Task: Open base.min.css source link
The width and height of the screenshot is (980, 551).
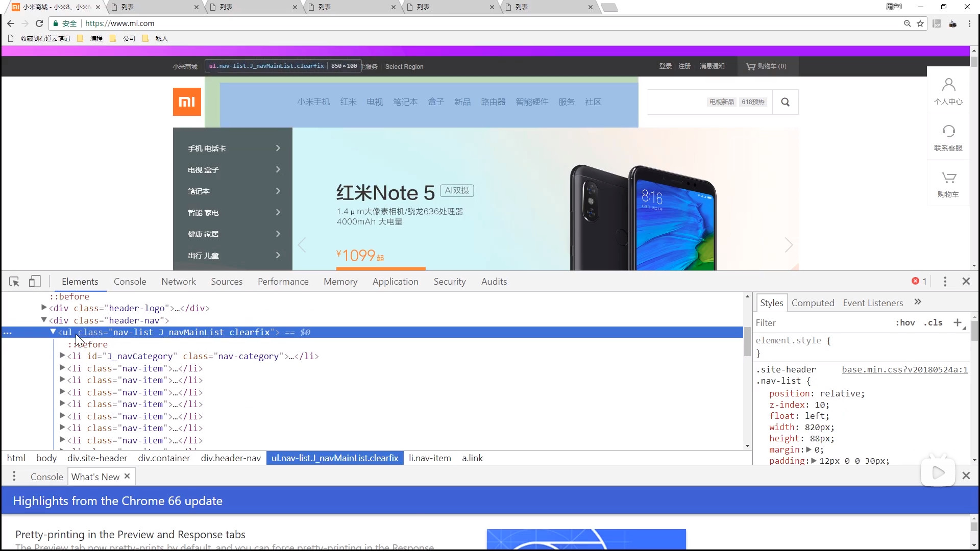Action: (904, 370)
